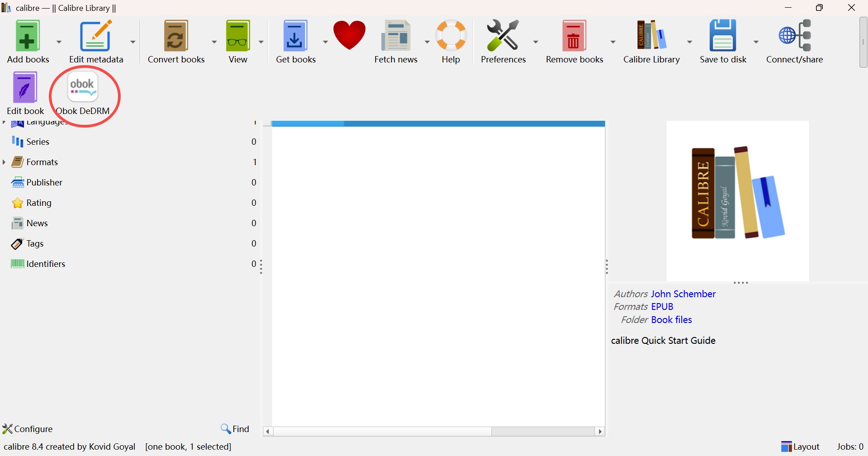Expand the Calibre Library dropdown arrow
The height and width of the screenshot is (456, 868).
[x=690, y=42]
